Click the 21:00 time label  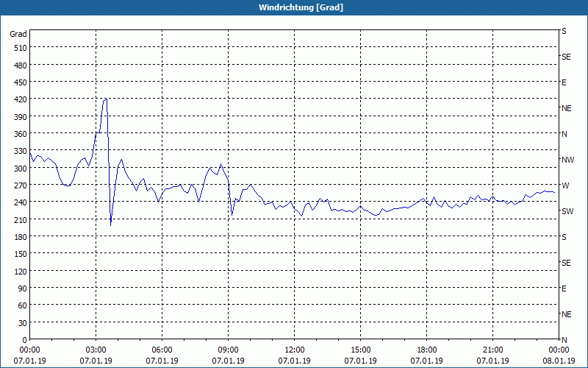coord(492,350)
